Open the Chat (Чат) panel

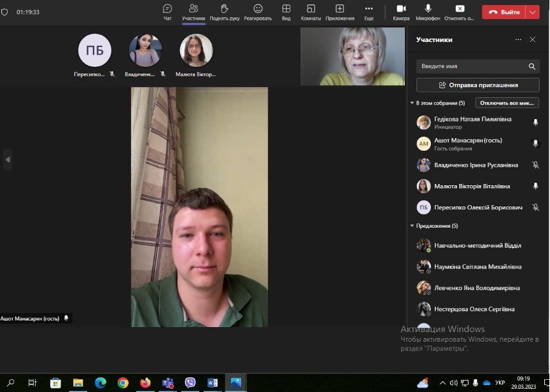coord(167,12)
